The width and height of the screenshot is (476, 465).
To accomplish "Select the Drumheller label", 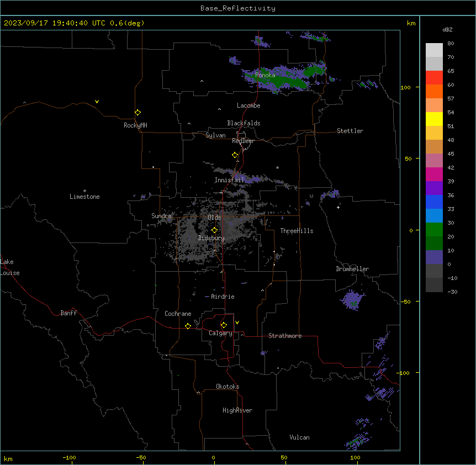I will (352, 269).
